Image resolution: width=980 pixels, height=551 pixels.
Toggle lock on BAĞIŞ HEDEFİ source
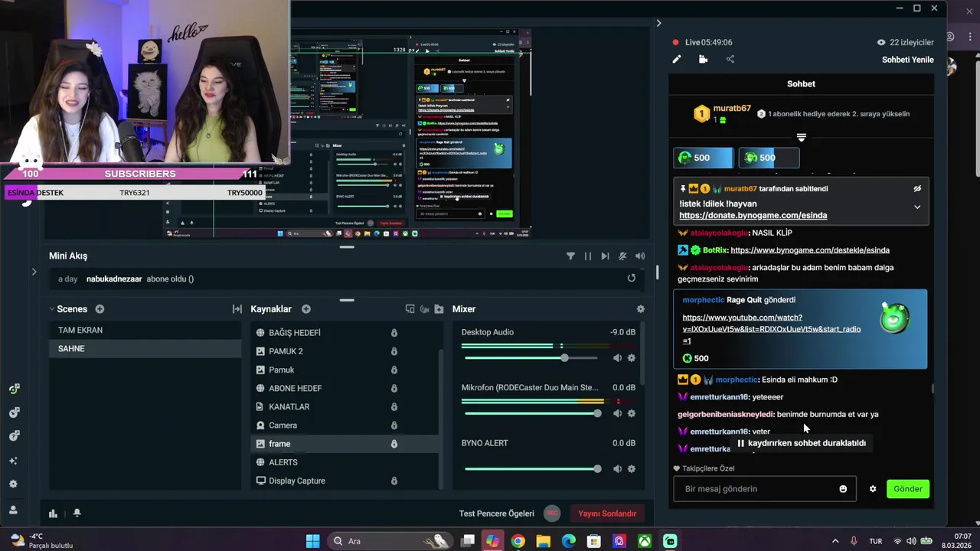[394, 333]
